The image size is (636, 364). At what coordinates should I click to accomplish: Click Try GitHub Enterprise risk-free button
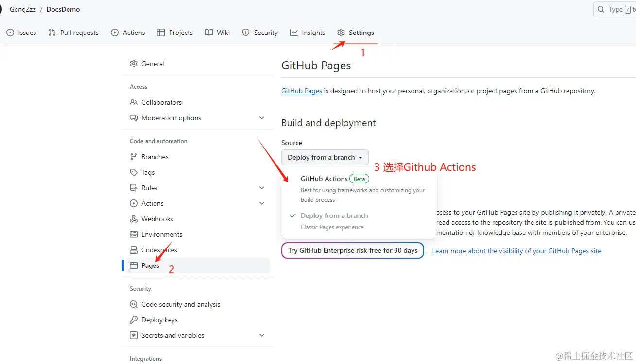click(x=353, y=250)
